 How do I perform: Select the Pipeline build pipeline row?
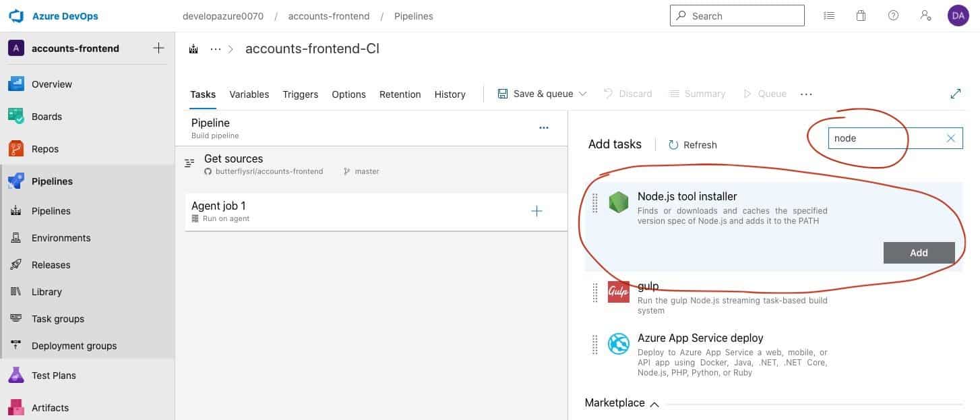(x=371, y=128)
